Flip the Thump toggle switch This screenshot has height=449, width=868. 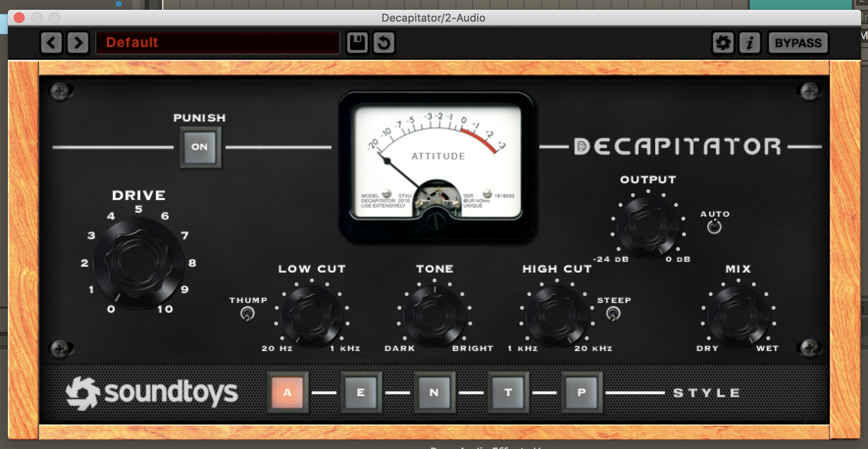pos(248,313)
